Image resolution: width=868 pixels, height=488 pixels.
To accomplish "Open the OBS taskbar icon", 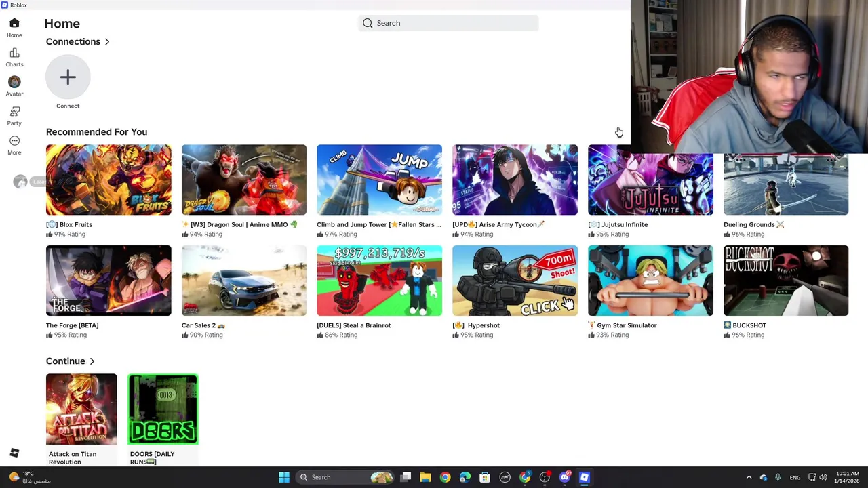I will click(x=545, y=477).
